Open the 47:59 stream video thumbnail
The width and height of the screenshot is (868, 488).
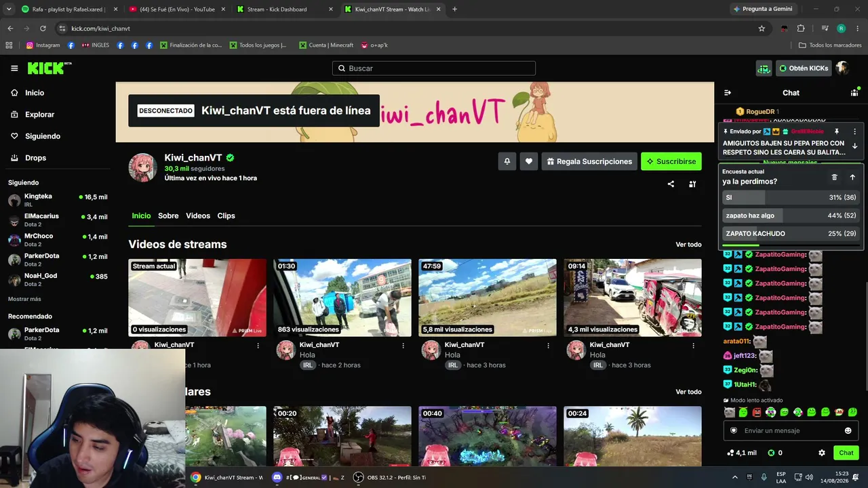click(x=488, y=298)
